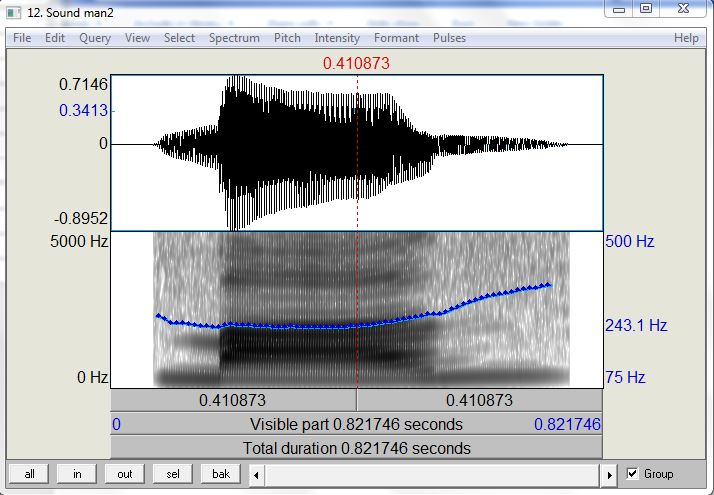Click the 'out' zoom button
This screenshot has width=714, height=495.
125,474
